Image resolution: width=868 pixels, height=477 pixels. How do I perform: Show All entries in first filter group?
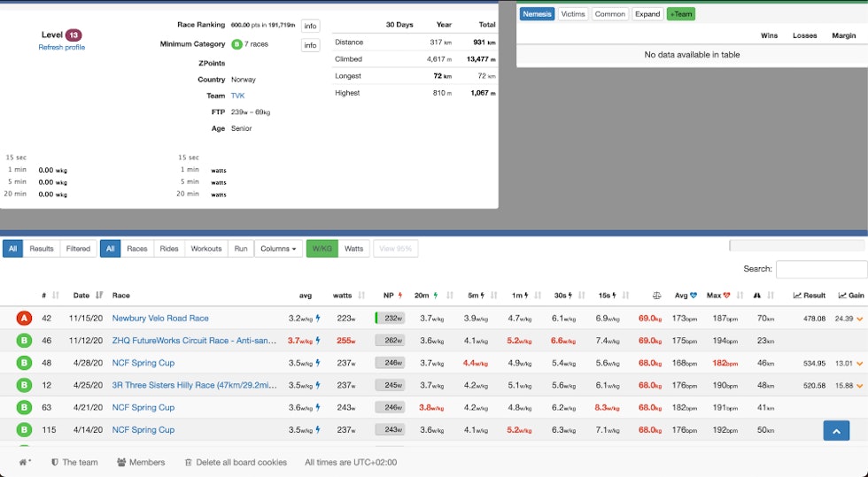coord(12,249)
